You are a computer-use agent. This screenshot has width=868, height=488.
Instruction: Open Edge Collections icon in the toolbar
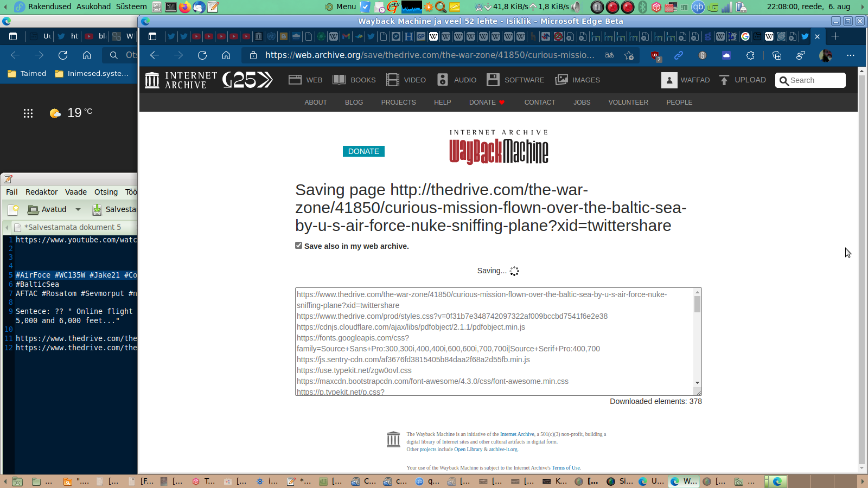[777, 55]
